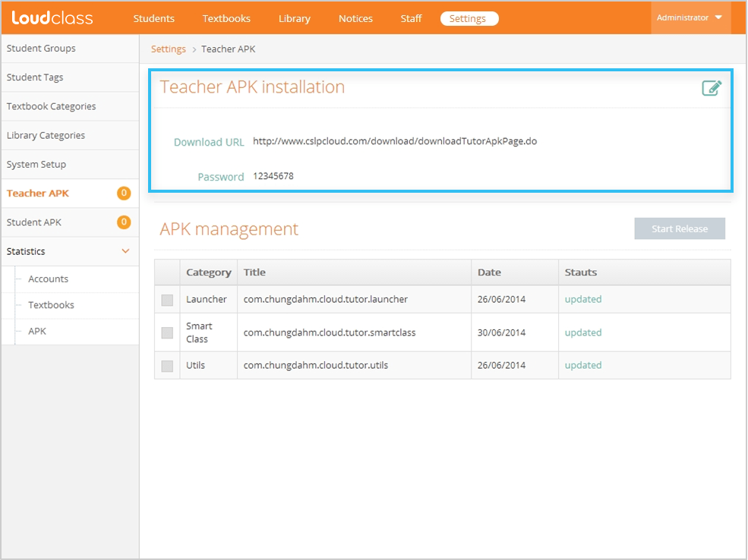Click updated status in Utils row

tap(583, 365)
